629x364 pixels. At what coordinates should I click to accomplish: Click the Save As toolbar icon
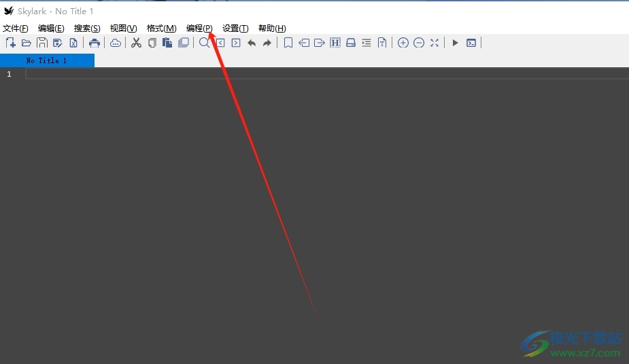[58, 43]
